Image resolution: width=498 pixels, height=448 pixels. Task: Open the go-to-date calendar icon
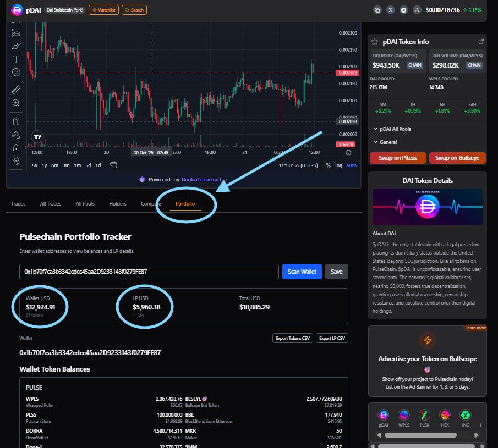click(114, 164)
